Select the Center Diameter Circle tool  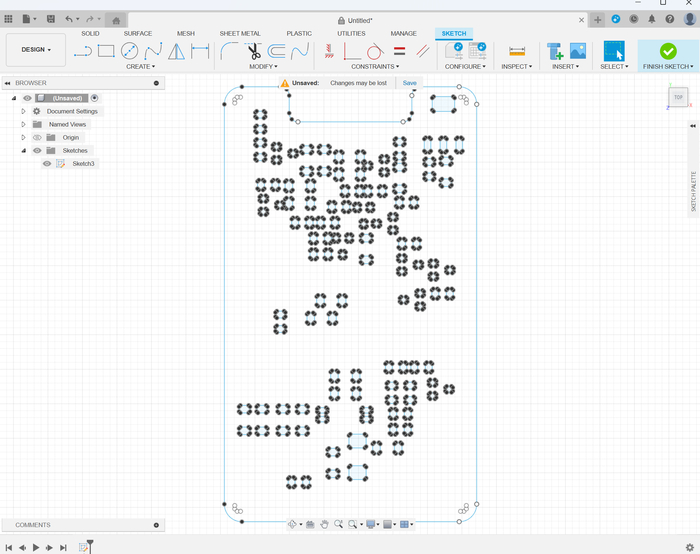click(130, 51)
